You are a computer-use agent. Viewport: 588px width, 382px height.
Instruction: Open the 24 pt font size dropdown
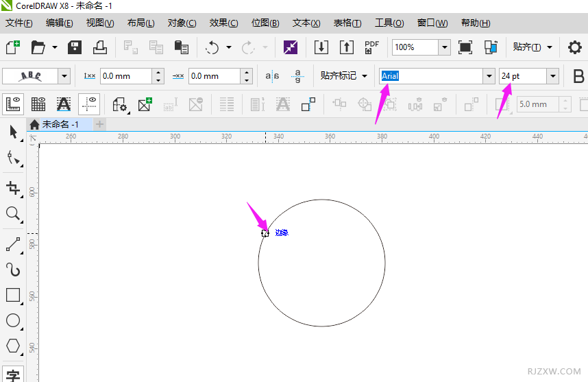[x=552, y=76]
